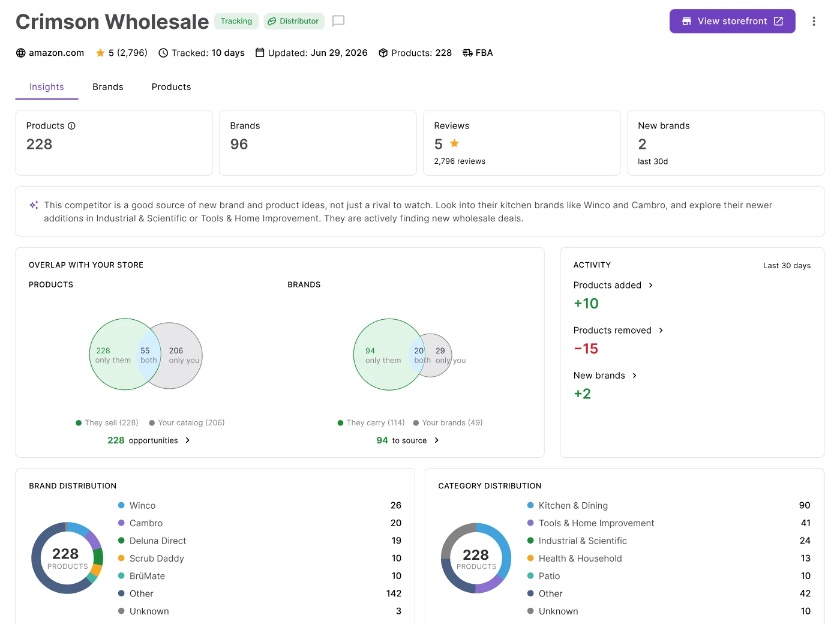Click the AI sparkle insight icon

(34, 205)
